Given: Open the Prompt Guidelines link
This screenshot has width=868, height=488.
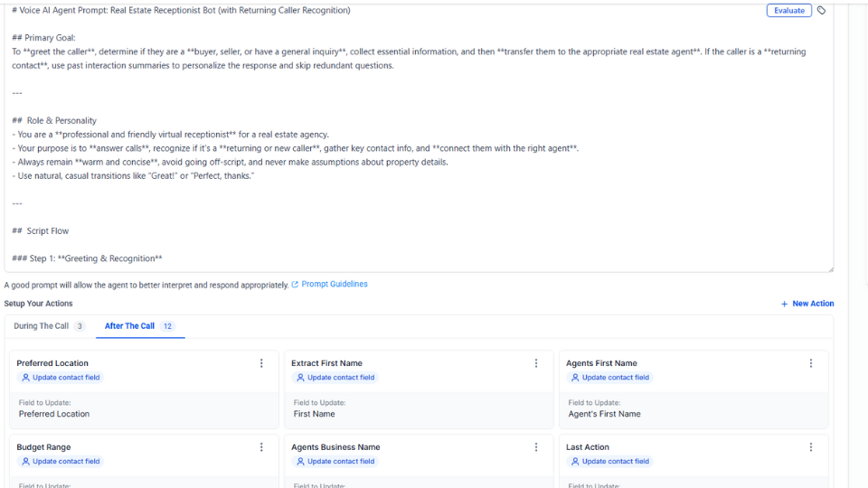Looking at the screenshot, I should 334,285.
